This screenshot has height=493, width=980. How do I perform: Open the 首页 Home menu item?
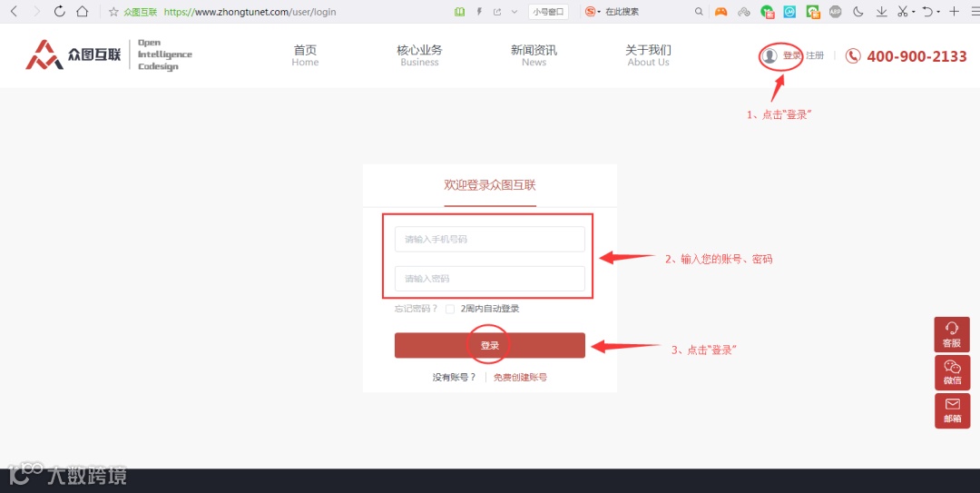click(305, 55)
